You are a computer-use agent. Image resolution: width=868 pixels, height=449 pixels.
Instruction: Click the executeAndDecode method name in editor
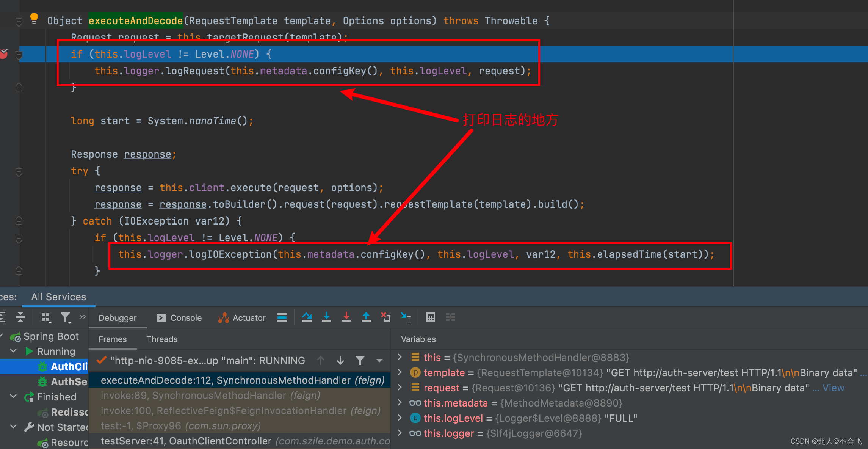(136, 21)
